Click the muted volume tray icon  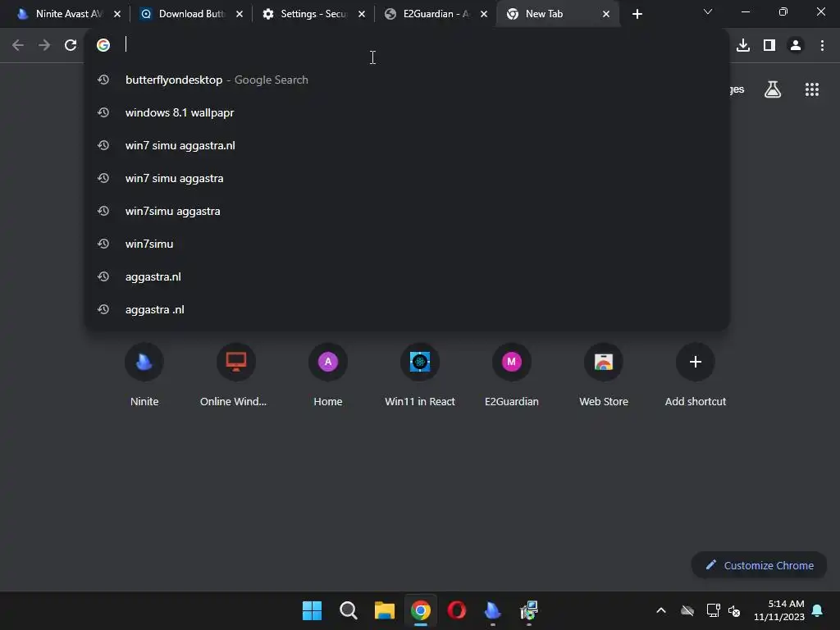coord(734,610)
